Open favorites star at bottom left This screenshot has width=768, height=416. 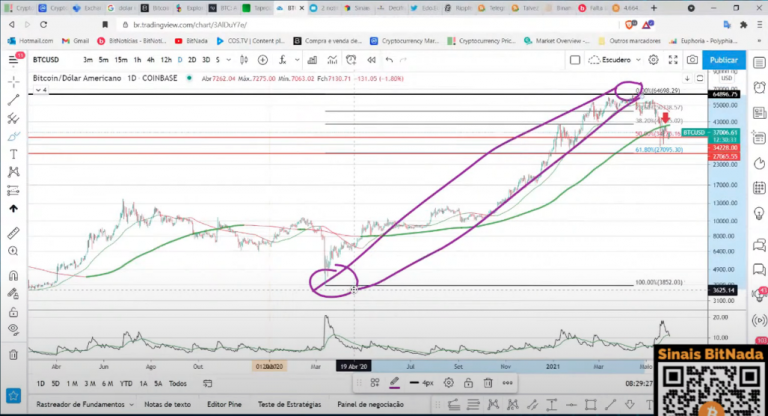click(13, 395)
